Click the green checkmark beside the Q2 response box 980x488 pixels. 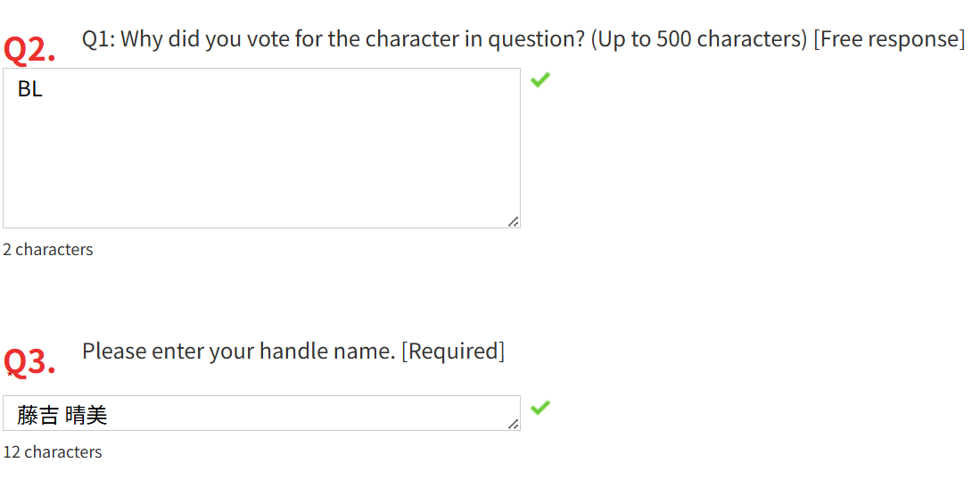(x=539, y=80)
